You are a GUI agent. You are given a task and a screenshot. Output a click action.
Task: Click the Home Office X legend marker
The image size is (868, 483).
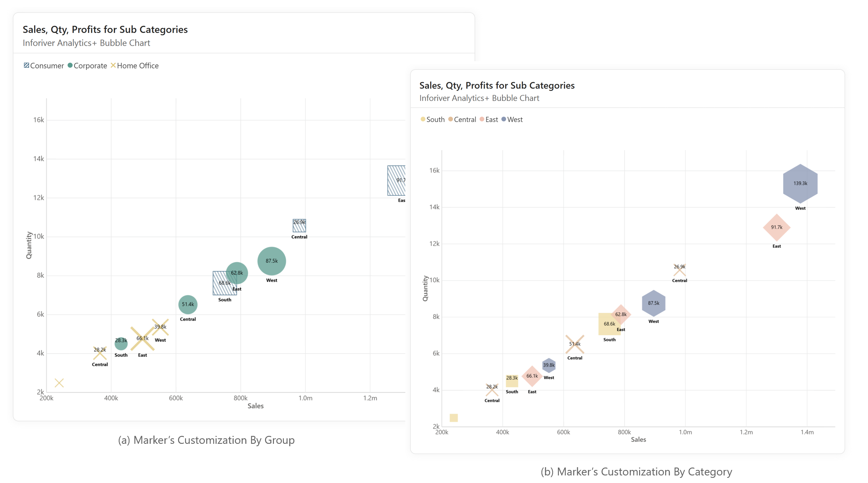[113, 65]
